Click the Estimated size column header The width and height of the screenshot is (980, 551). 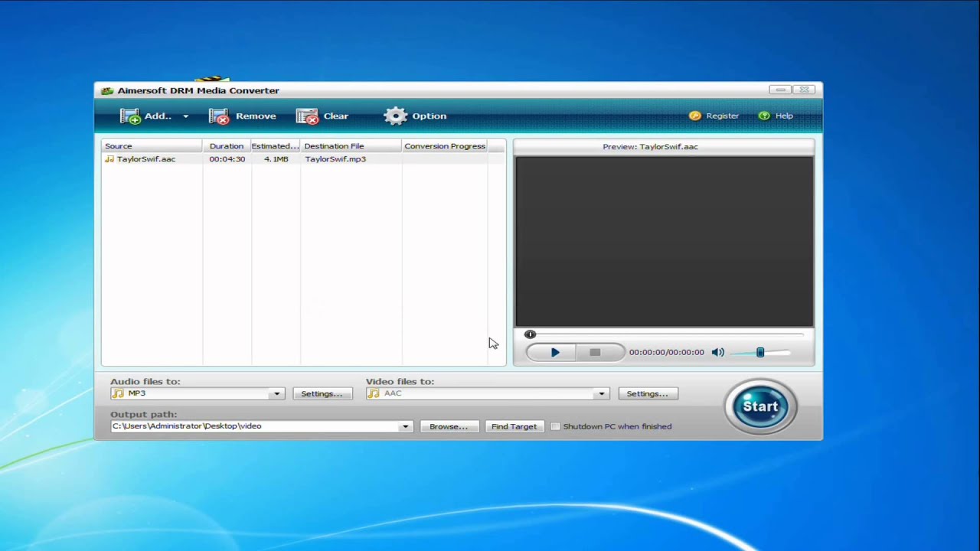click(x=276, y=146)
